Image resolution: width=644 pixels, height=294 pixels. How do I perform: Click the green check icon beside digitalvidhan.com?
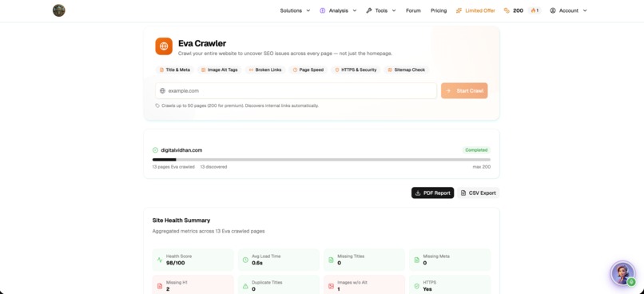tap(155, 150)
